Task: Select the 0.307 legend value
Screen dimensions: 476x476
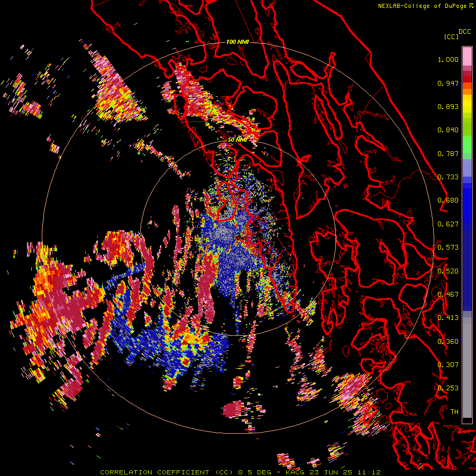Action: 448,365
